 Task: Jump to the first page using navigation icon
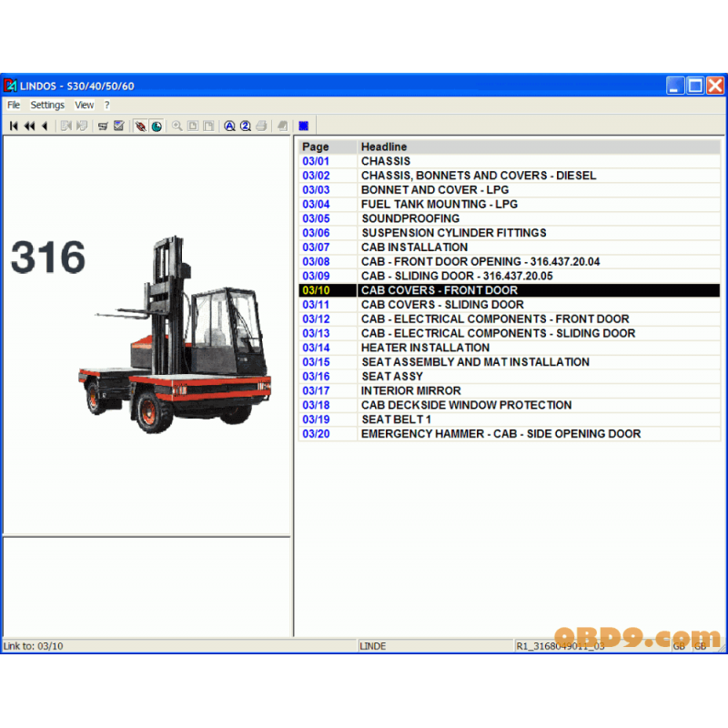[14, 126]
